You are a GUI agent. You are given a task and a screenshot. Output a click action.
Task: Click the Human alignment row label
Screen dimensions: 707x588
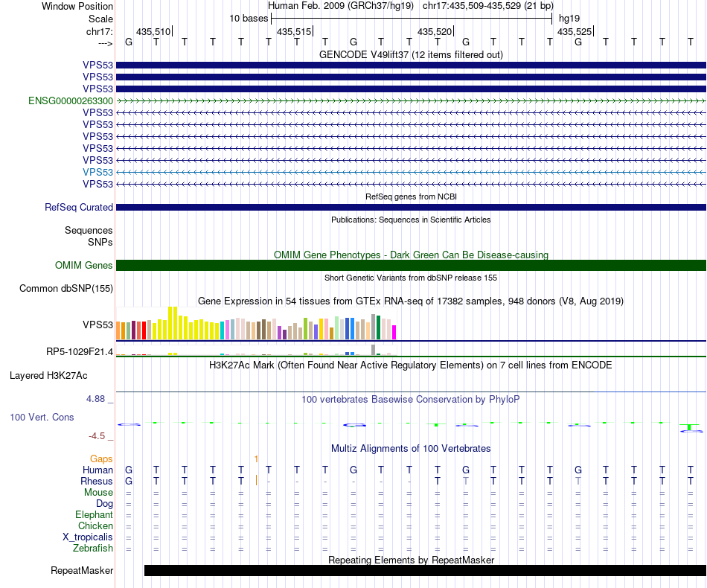(x=97, y=470)
